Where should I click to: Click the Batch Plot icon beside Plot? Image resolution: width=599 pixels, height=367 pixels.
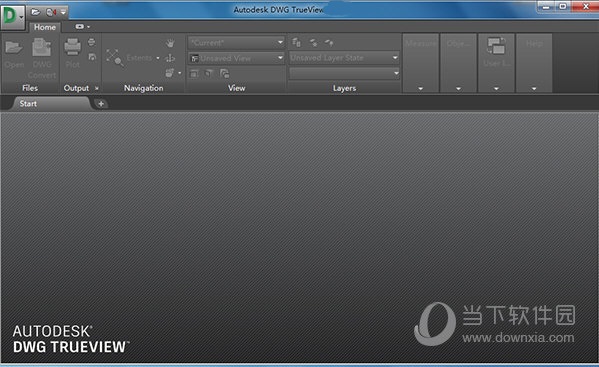[92, 42]
